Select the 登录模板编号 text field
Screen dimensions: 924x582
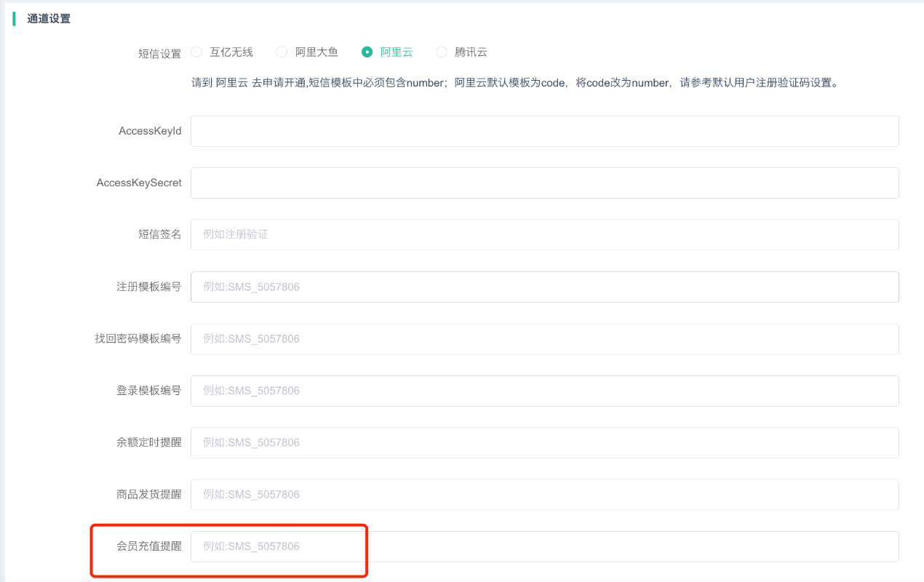point(544,391)
